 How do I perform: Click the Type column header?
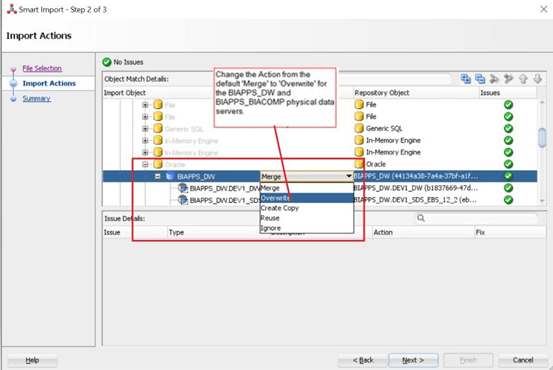[219, 232]
